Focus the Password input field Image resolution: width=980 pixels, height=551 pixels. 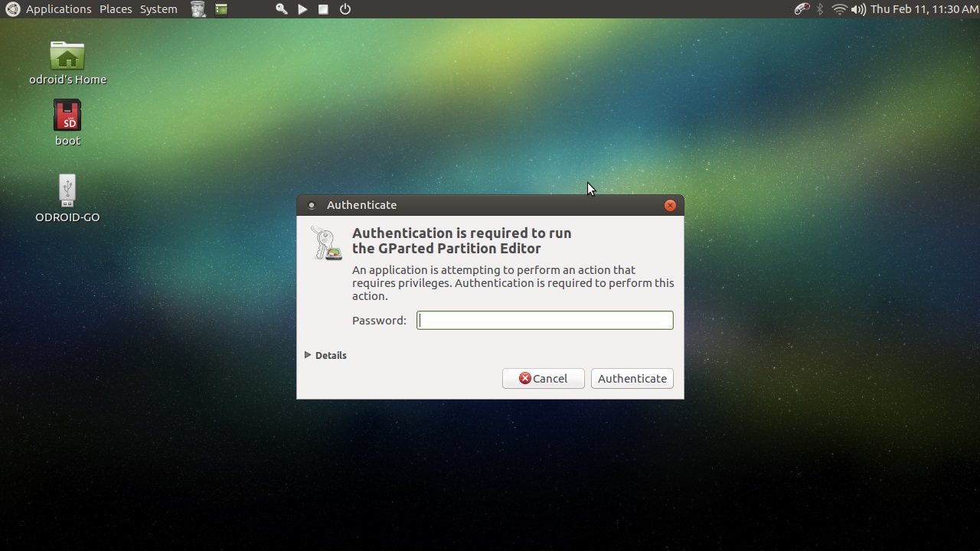544,320
